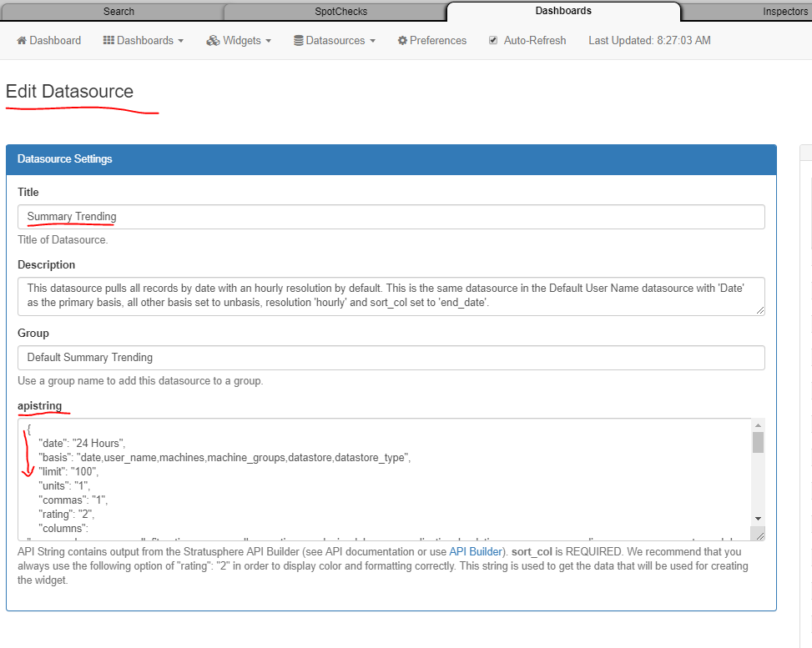Viewport: 812px width, 648px height.
Task: Switch to the SpotChecks tab
Action: tap(340, 12)
